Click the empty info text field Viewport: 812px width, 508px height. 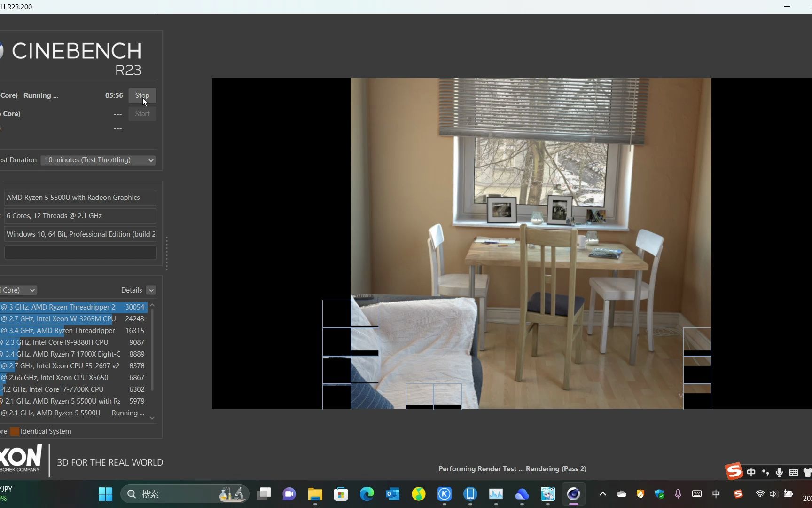[80, 253]
